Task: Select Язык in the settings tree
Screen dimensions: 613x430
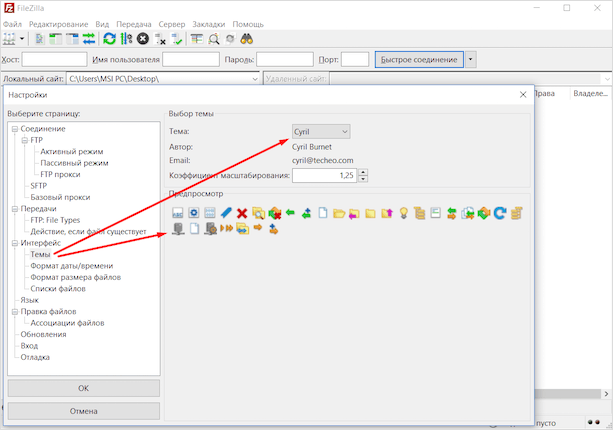Action: tap(30, 300)
